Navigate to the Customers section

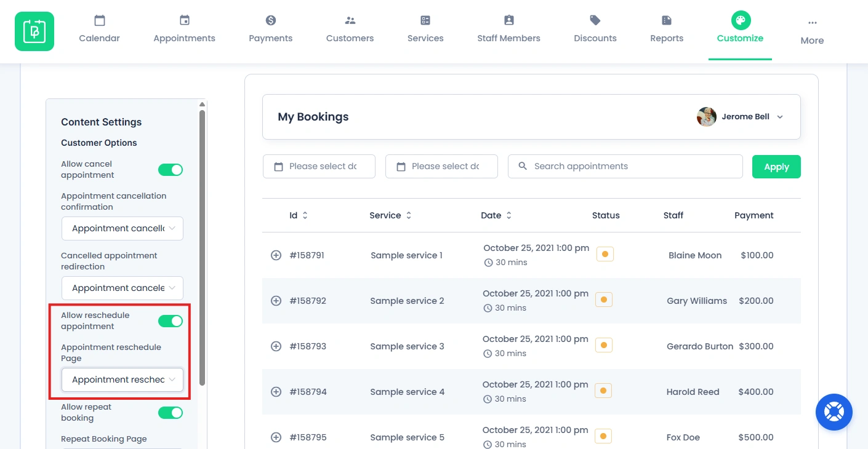(x=350, y=30)
